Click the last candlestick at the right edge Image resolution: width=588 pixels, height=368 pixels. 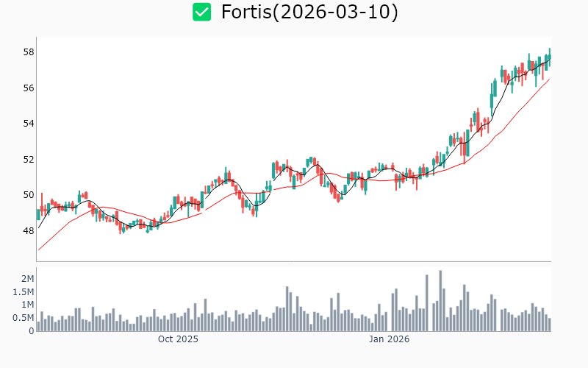(549, 58)
